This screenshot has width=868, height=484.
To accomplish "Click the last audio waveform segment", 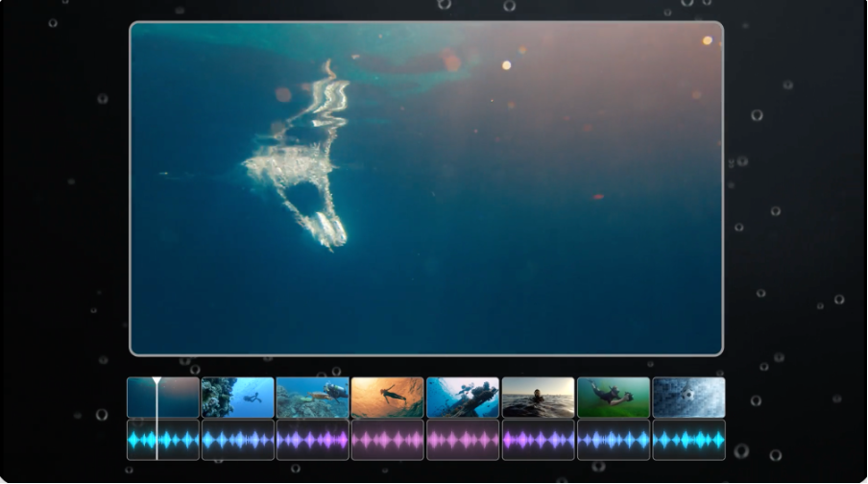I will [x=688, y=440].
